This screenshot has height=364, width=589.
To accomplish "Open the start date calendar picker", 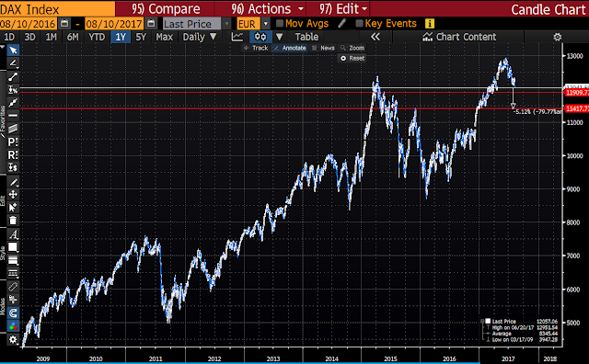I will pos(64,24).
